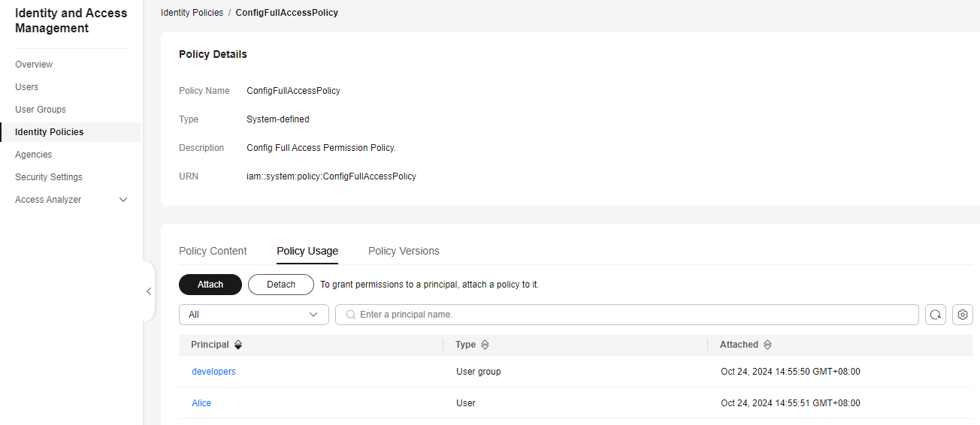Collapse the sidebar with the arrow handle
This screenshot has height=425, width=980.
click(x=149, y=291)
